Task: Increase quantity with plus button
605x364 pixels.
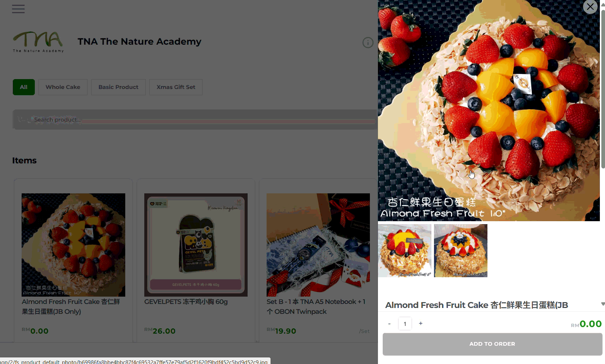Action: pyautogui.click(x=421, y=323)
